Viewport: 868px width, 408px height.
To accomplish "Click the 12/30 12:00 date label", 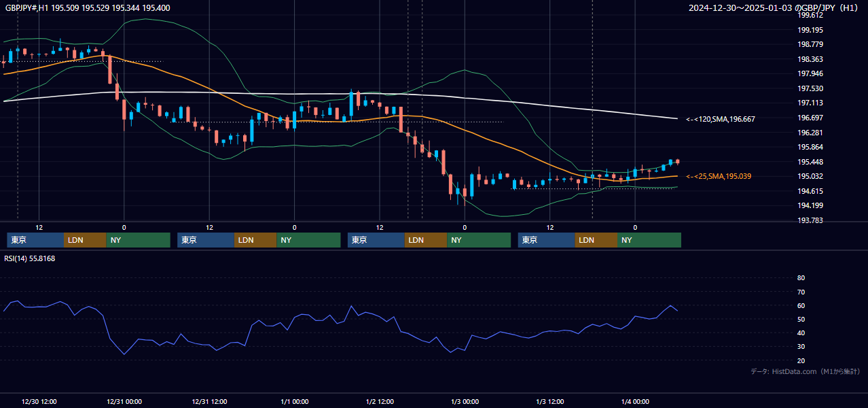I will click(x=39, y=401).
